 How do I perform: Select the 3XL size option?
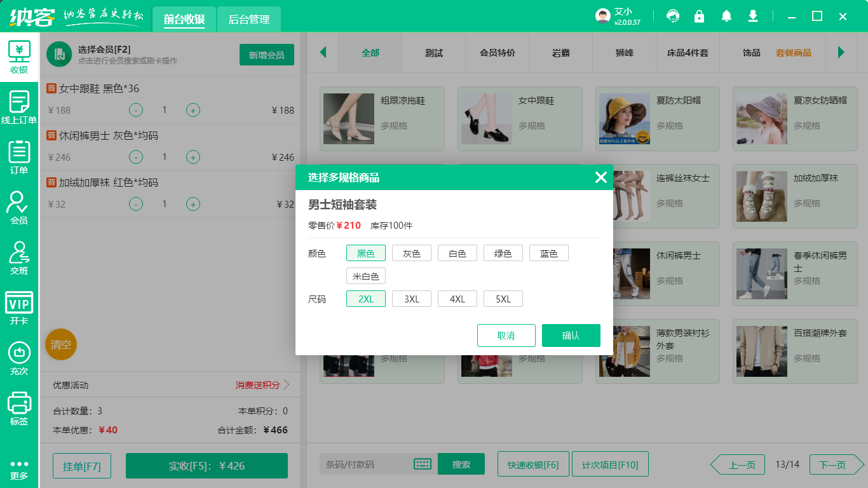(x=411, y=298)
